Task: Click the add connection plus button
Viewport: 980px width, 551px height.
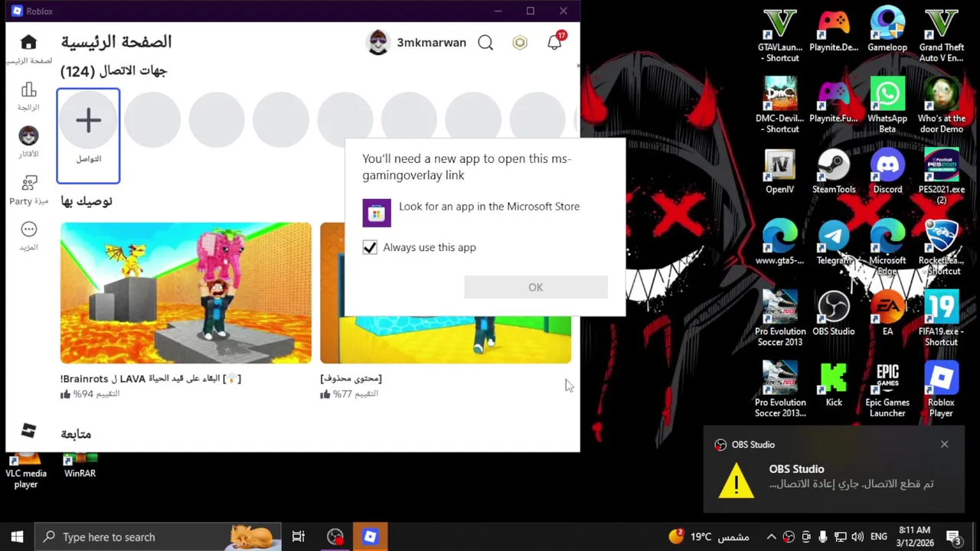Action: pos(88,120)
